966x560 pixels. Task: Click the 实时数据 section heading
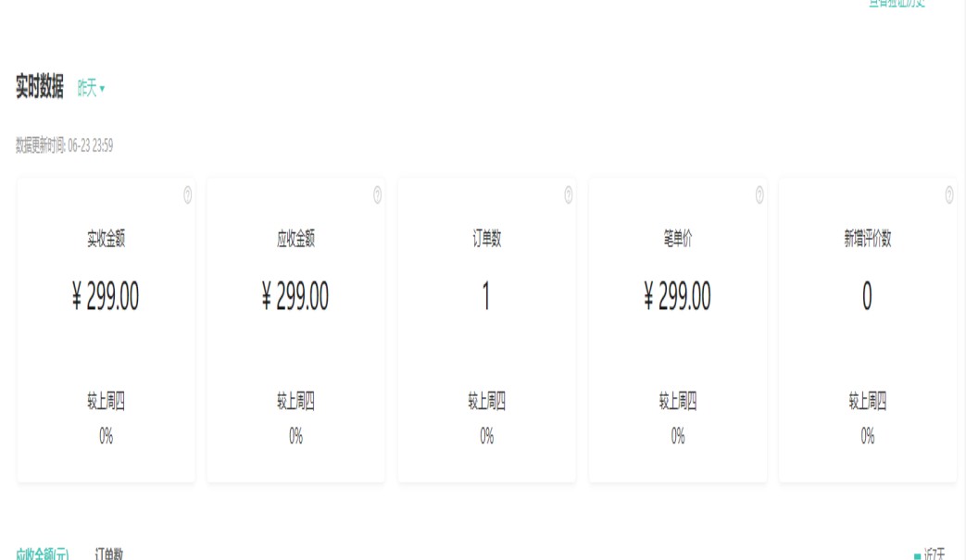[40, 88]
